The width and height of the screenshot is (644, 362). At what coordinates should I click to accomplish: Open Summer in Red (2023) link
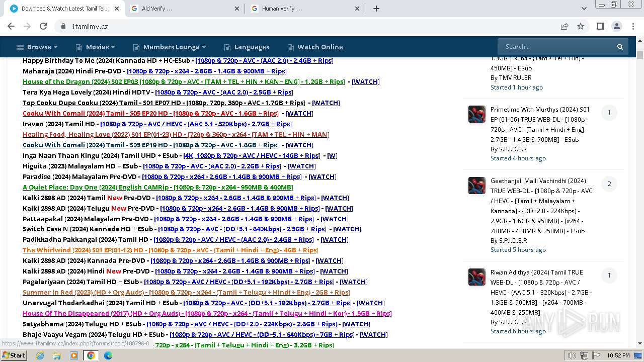coord(186,292)
